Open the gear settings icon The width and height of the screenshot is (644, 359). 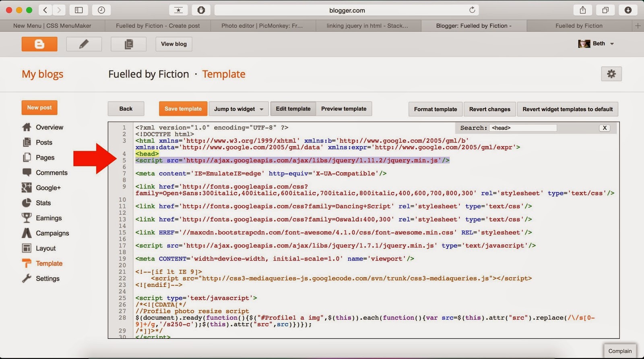[611, 74]
